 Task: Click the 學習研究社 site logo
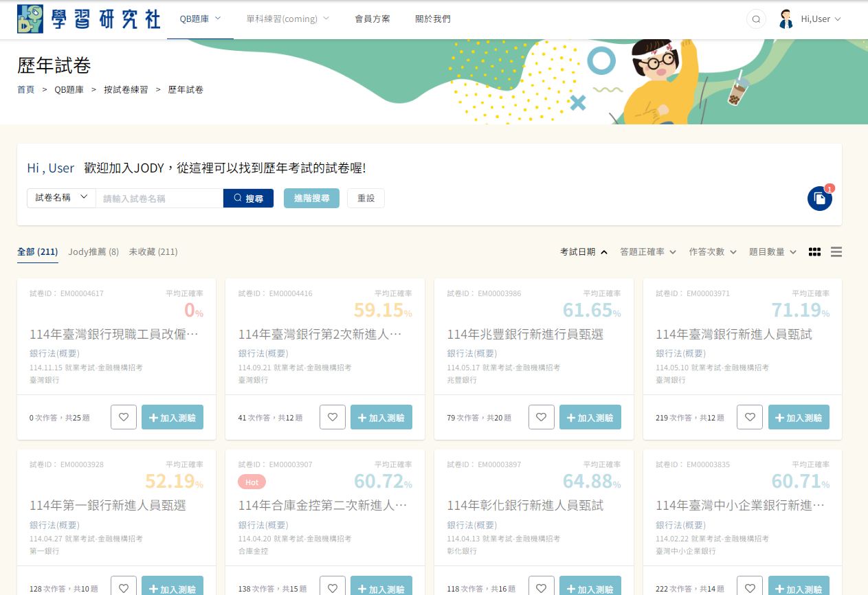click(89, 19)
